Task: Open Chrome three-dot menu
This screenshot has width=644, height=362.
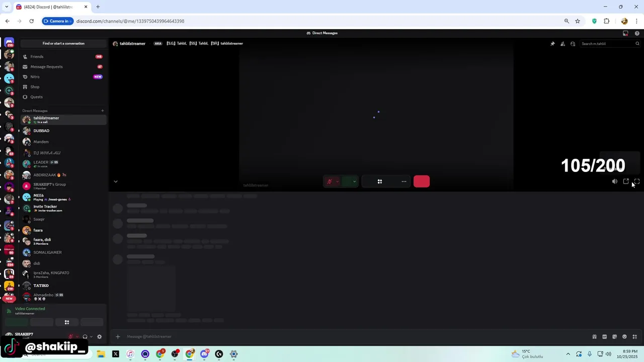Action: (x=637, y=21)
